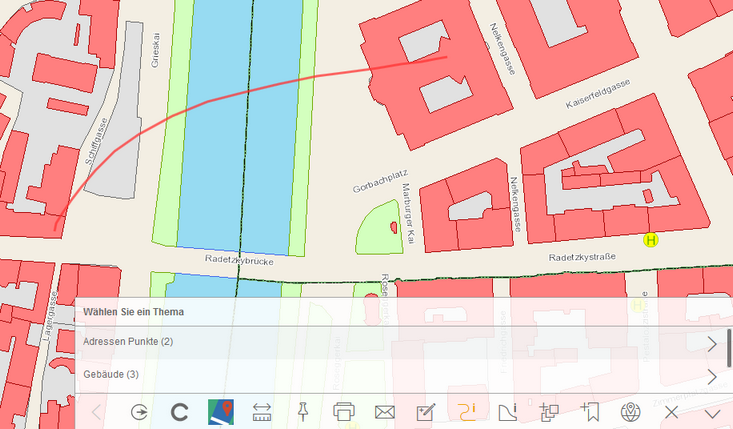Select the area info query tool
The height and width of the screenshot is (429, 733).
[x=508, y=412]
